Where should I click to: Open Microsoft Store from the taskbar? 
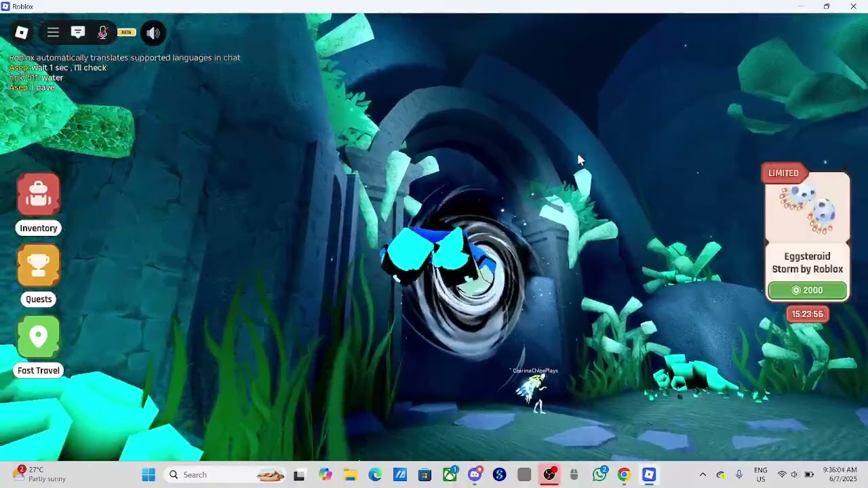click(425, 474)
